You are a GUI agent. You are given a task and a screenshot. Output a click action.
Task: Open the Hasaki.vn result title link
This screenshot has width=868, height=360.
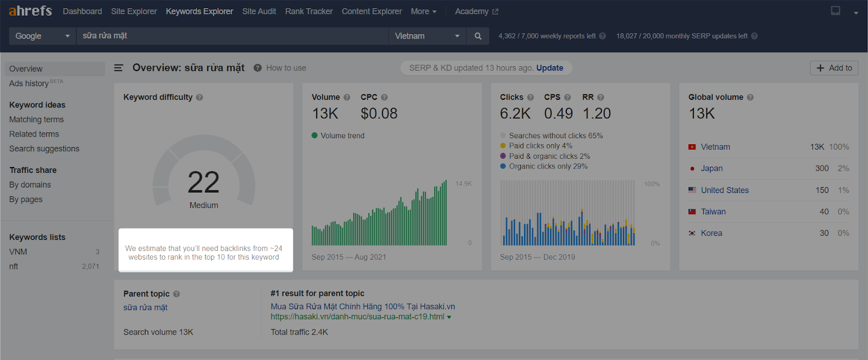point(363,307)
